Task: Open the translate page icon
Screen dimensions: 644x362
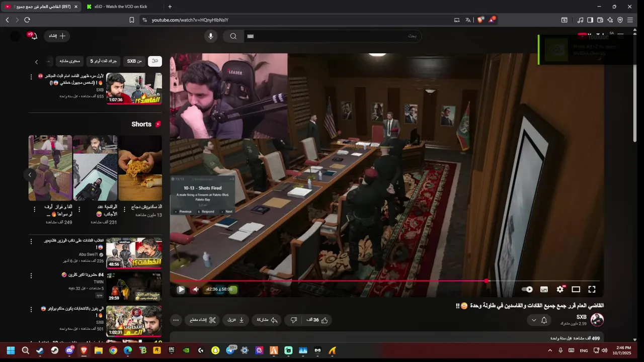Action: (x=468, y=20)
